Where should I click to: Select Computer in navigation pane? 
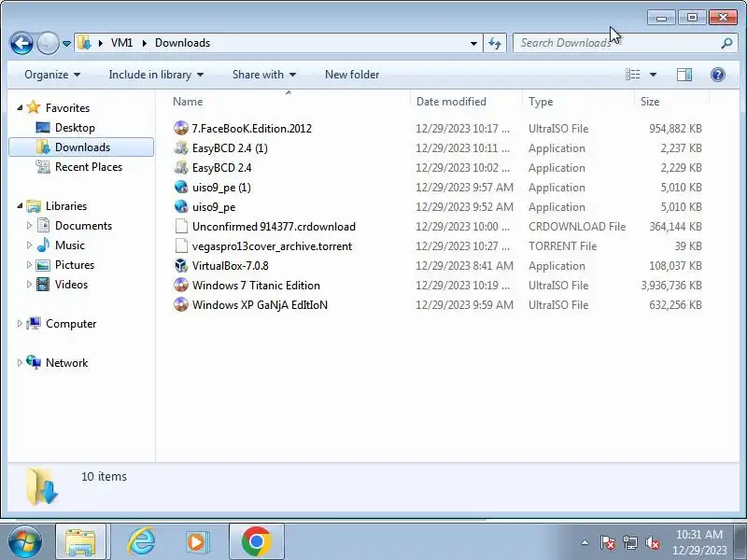click(71, 324)
